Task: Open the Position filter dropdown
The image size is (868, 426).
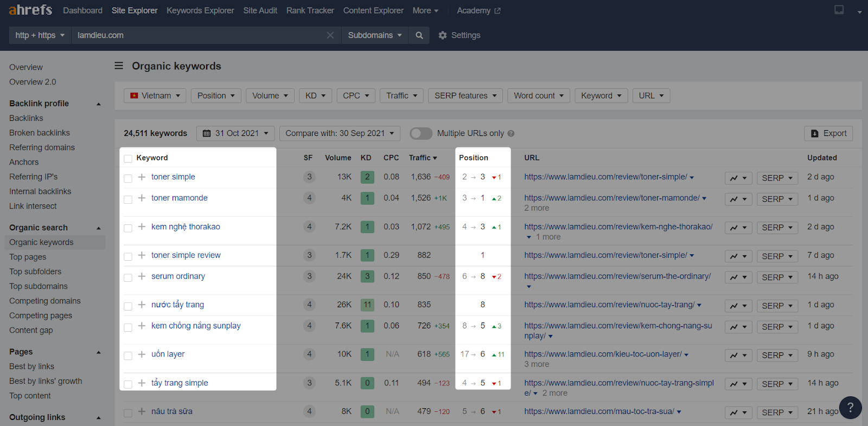Action: (216, 96)
